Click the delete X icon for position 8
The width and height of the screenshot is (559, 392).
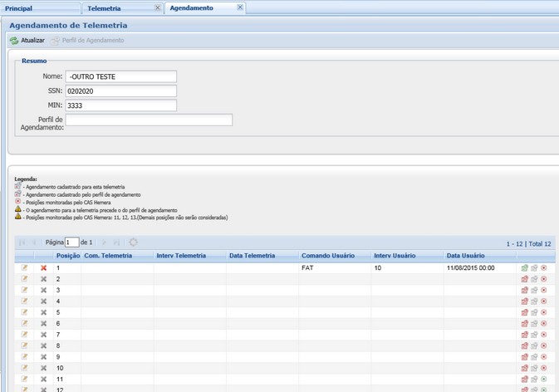44,345
